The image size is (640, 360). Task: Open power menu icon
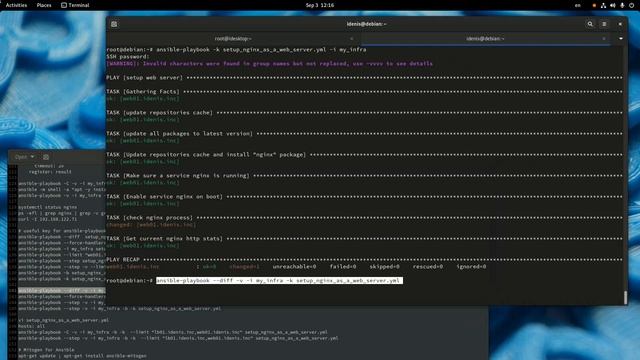pyautogui.click(x=631, y=5)
